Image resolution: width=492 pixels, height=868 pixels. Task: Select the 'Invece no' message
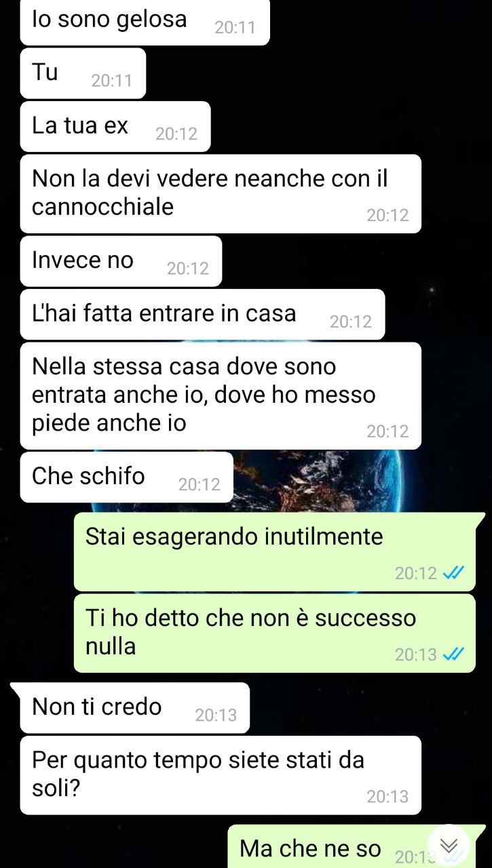[121, 261]
